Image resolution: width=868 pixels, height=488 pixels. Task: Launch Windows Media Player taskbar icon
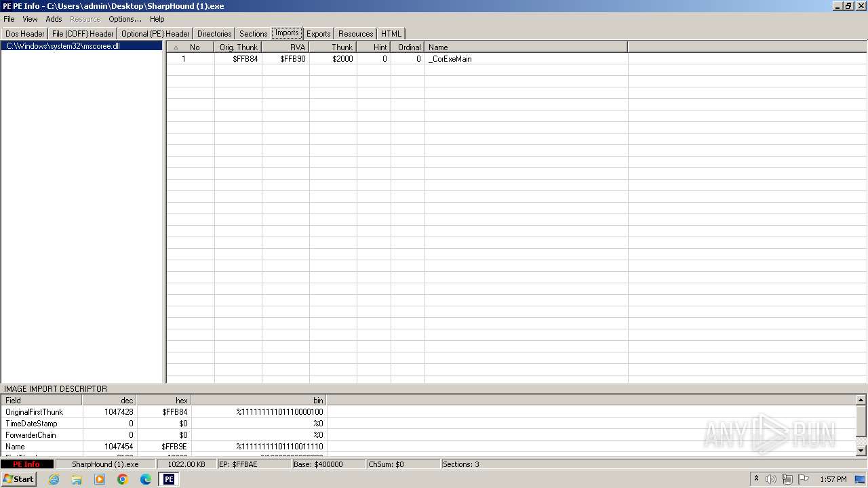tap(100, 479)
